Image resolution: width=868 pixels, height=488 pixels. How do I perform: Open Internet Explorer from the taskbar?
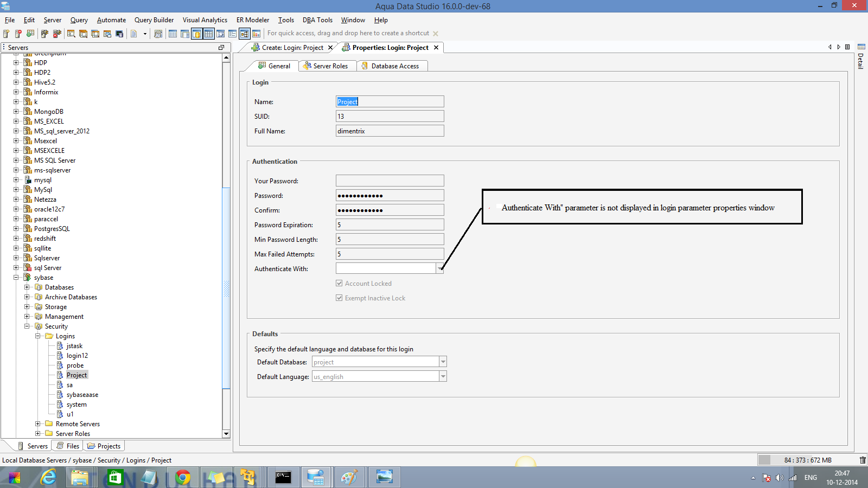49,477
